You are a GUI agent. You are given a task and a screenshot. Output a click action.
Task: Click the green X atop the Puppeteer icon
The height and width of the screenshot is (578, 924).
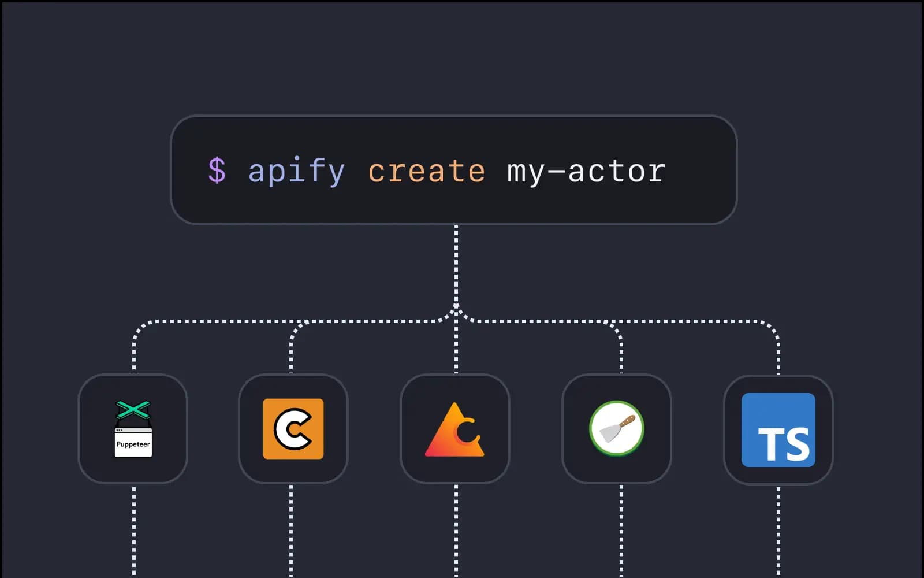click(x=133, y=408)
